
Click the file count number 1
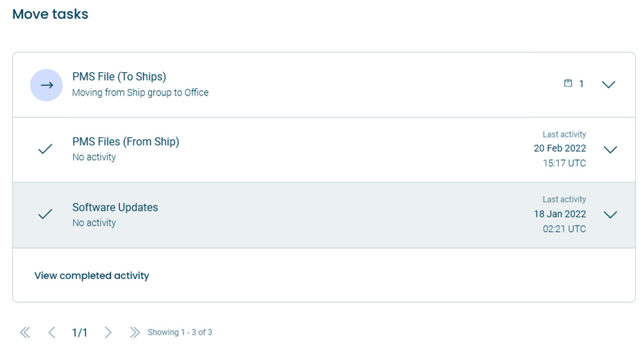coord(581,84)
